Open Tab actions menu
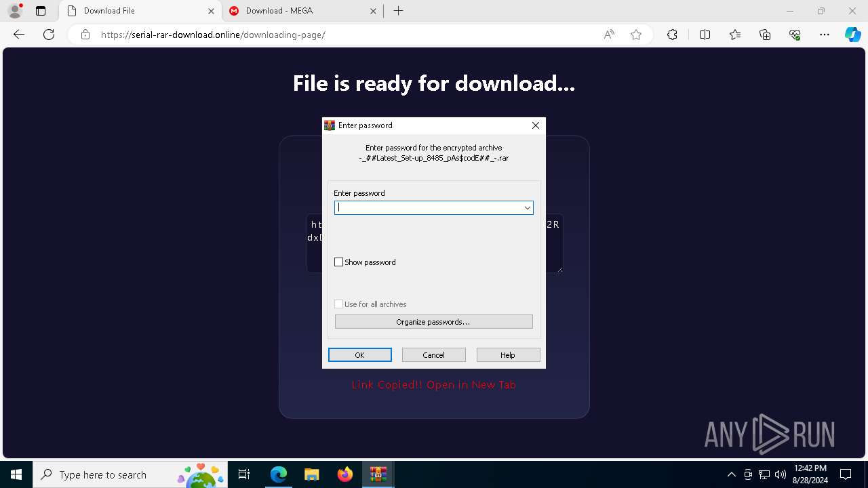868x488 pixels. click(x=41, y=11)
